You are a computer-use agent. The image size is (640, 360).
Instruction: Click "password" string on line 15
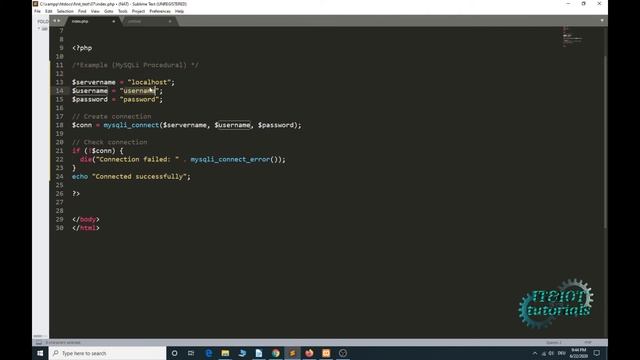tap(139, 99)
